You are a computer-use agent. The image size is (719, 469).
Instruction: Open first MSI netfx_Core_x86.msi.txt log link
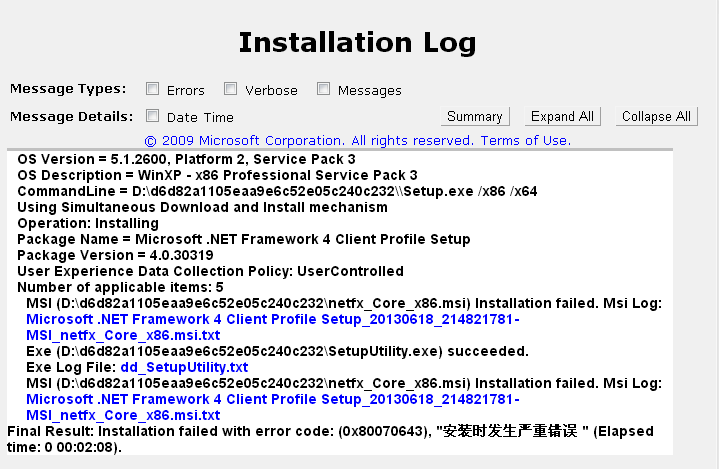272,327
